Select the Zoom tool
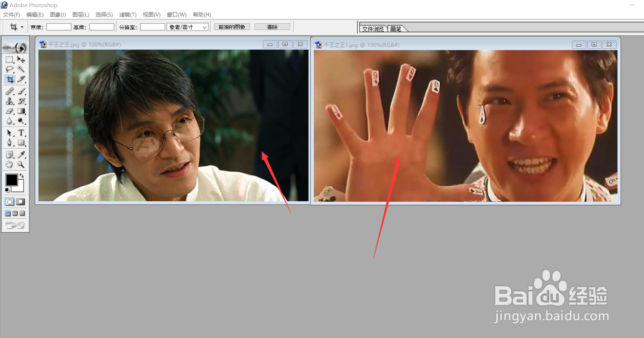The image size is (644, 338). 21,165
